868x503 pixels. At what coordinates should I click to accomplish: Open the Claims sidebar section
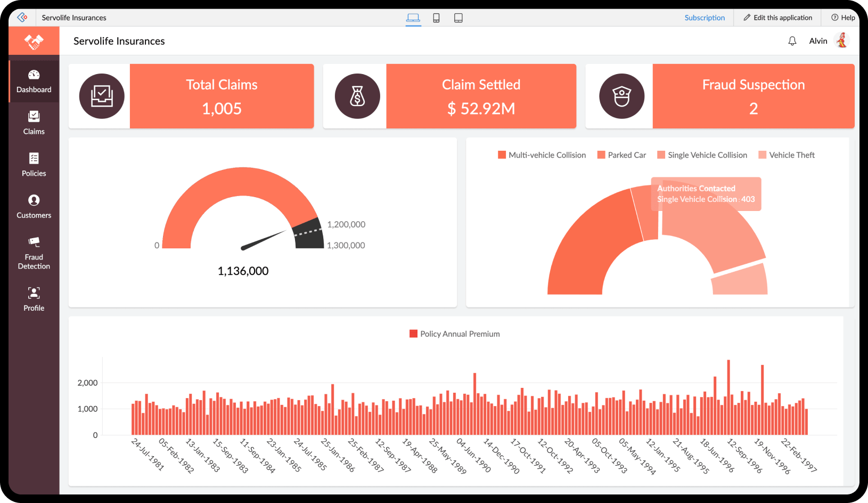coord(34,123)
